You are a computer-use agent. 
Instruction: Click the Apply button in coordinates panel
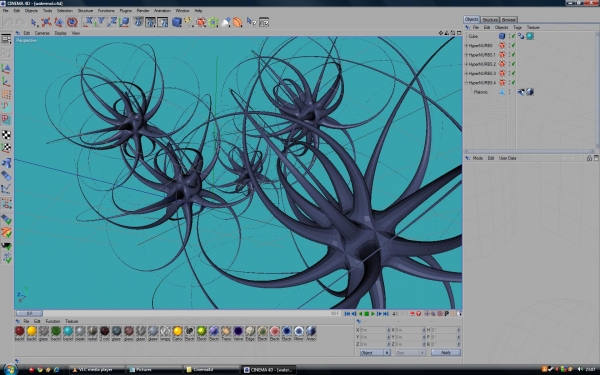point(446,352)
